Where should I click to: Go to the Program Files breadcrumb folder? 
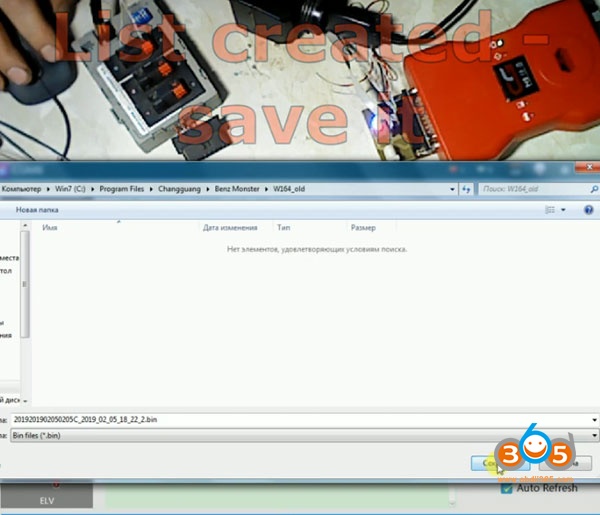coord(122,189)
